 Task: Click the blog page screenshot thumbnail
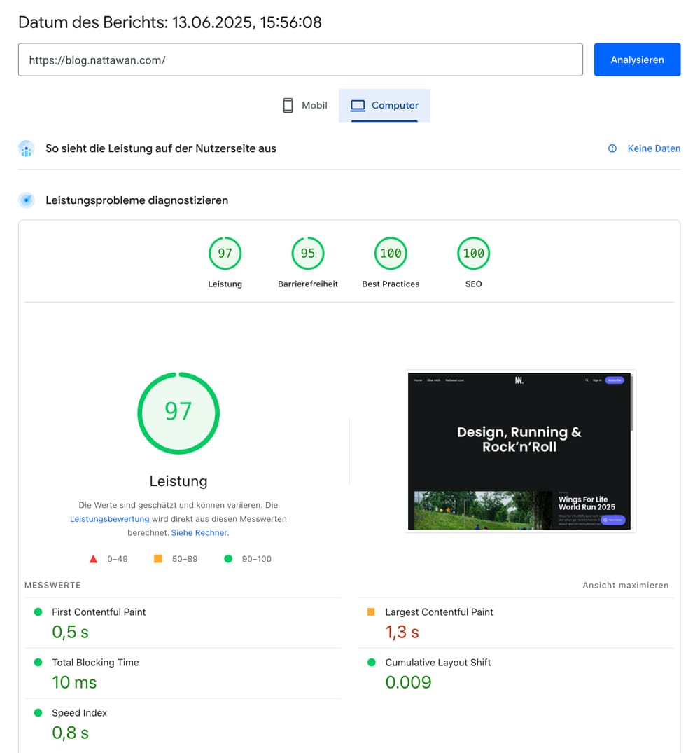(x=520, y=451)
